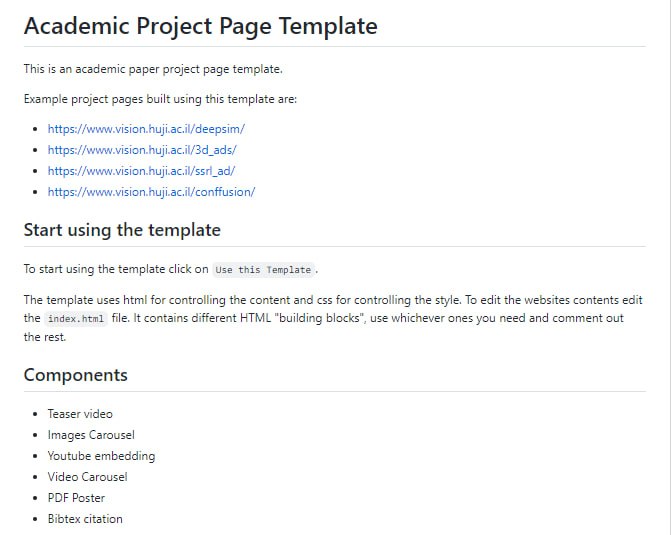Click the "Bibtex citation" list item

click(85, 519)
